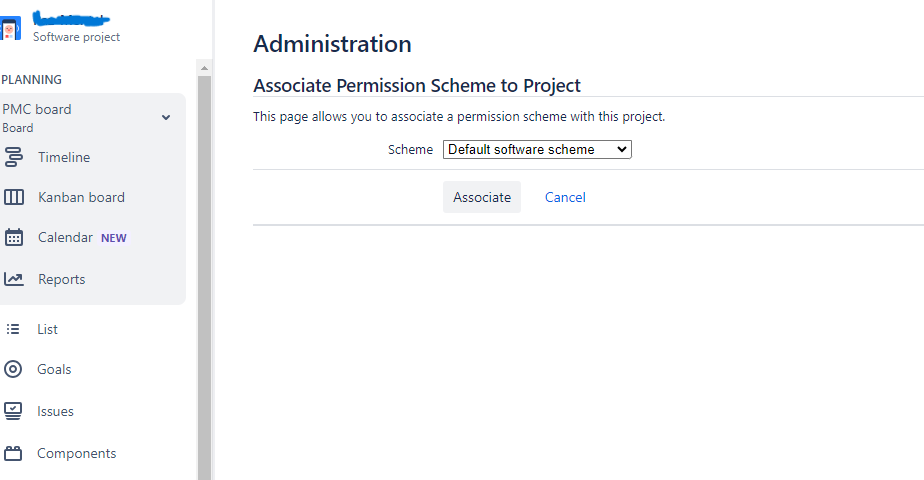The image size is (924, 480).
Task: Click the Kanban board columns icon
Action: [x=14, y=197]
